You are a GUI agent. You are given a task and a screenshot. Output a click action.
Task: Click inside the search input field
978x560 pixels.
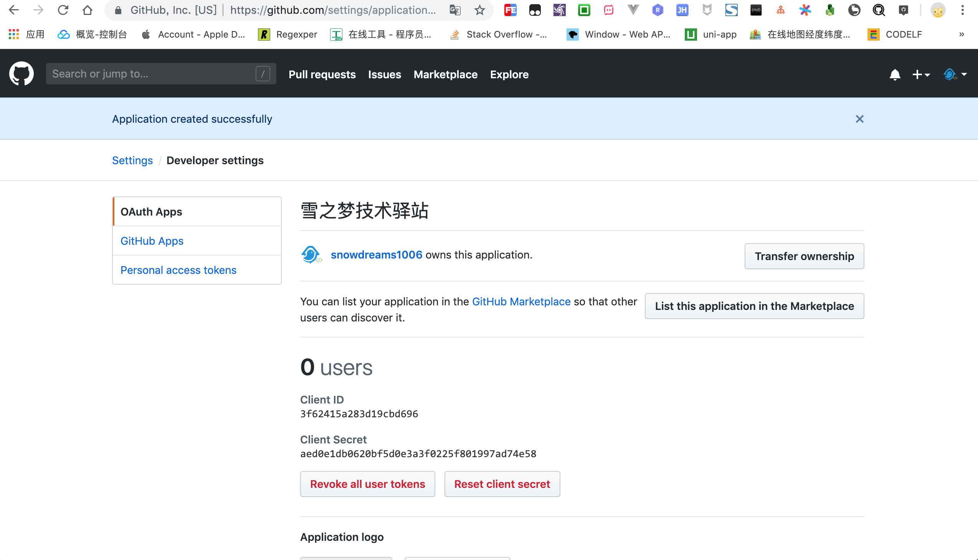click(154, 74)
